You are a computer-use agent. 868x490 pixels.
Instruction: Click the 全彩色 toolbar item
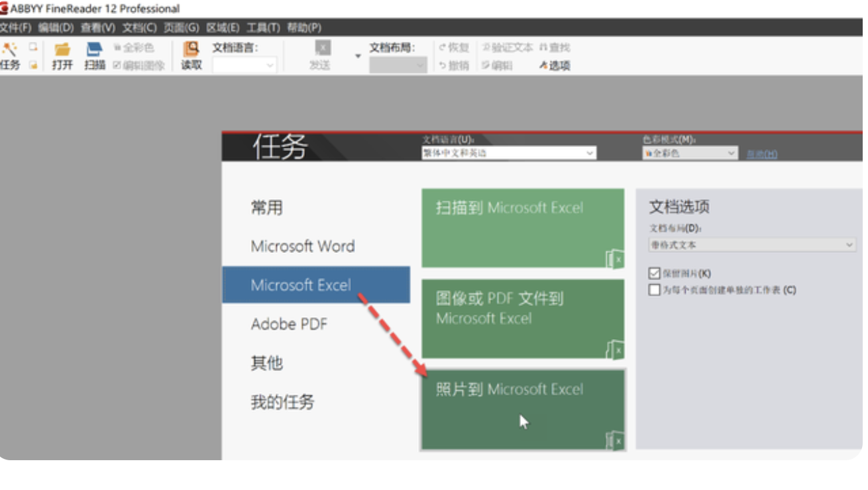pos(134,48)
